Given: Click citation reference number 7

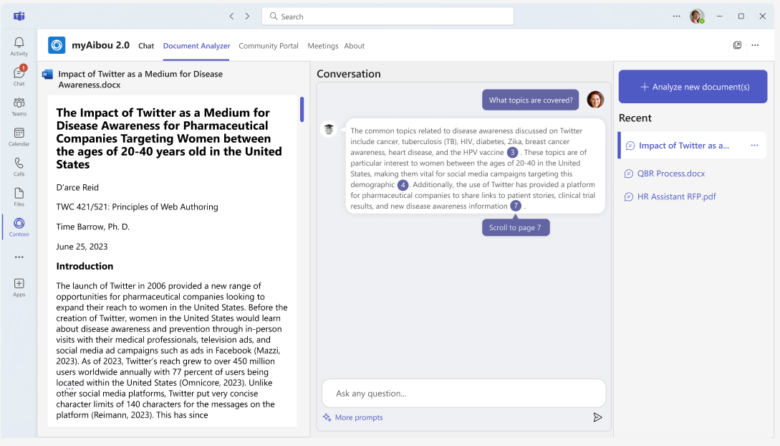Looking at the screenshot, I should point(516,206).
